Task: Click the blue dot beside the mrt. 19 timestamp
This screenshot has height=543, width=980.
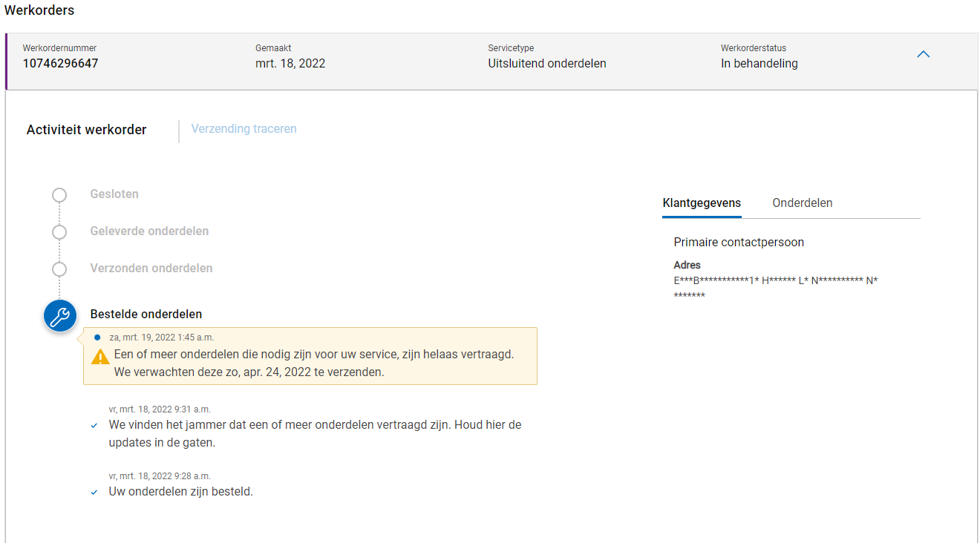Action: pyautogui.click(x=97, y=338)
